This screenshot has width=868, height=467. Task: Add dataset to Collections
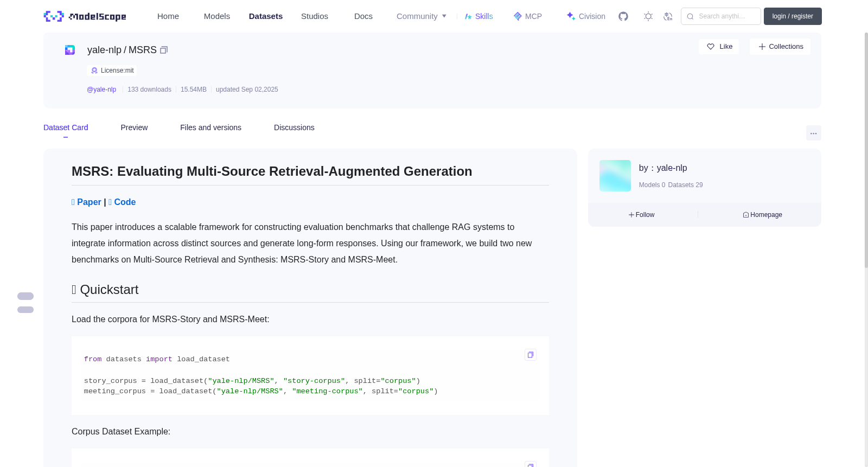pos(780,47)
